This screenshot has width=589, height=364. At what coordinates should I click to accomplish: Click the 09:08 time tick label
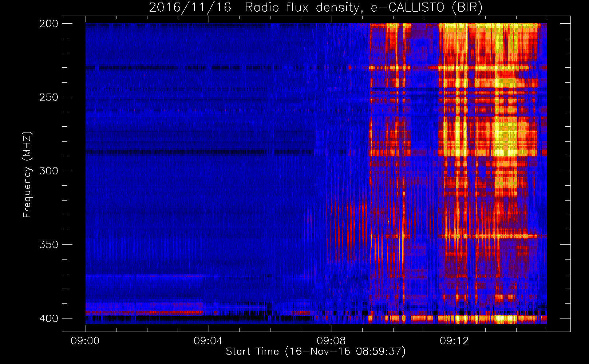[331, 341]
